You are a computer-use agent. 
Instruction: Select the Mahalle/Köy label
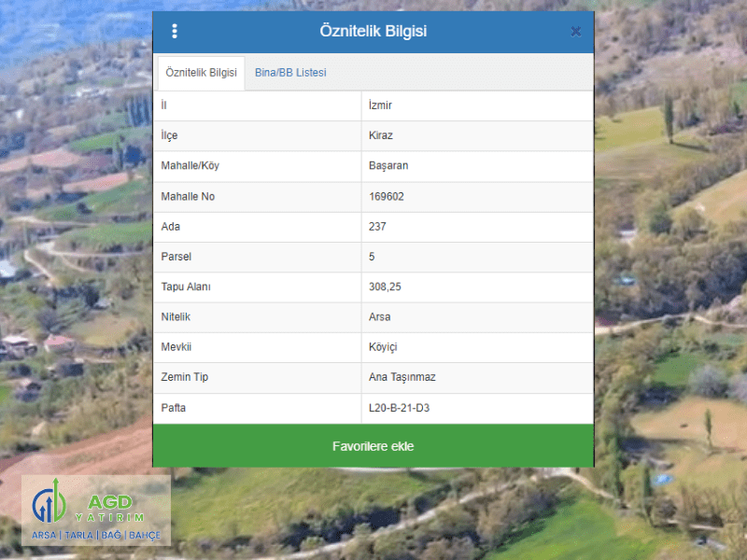pyautogui.click(x=190, y=166)
